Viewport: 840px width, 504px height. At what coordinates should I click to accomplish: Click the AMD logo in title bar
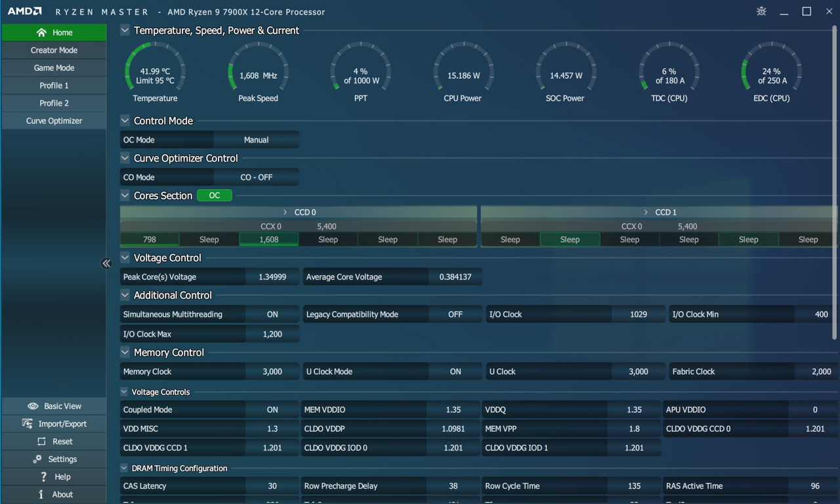25,11
